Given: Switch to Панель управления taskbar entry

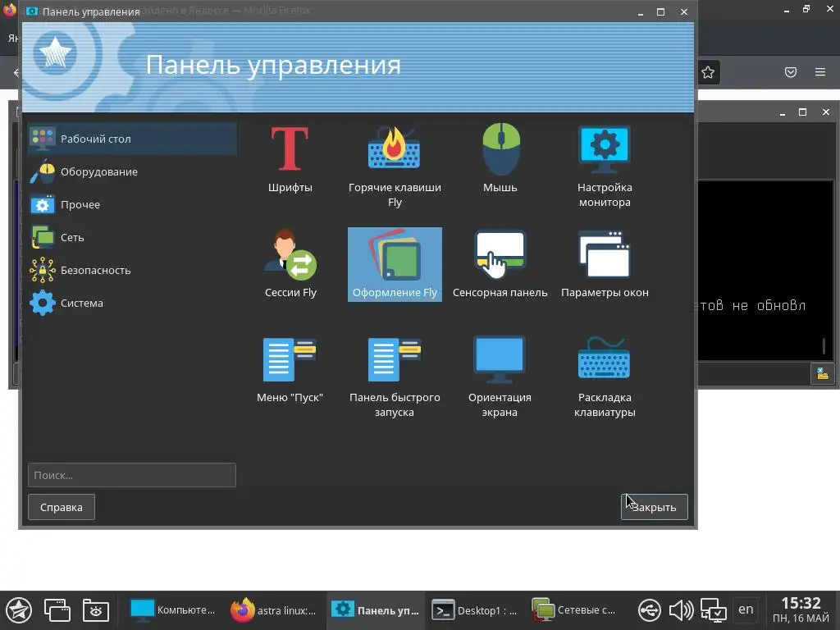Looking at the screenshot, I should (x=374, y=610).
